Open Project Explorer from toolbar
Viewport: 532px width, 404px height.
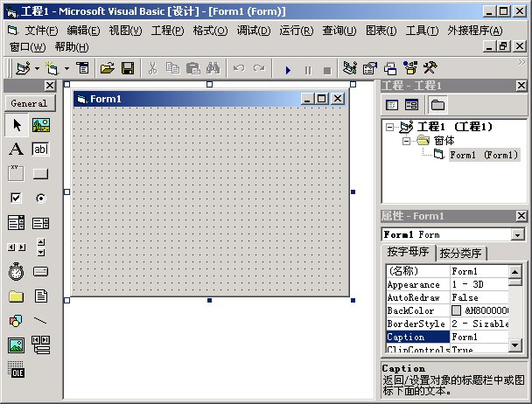click(x=349, y=68)
